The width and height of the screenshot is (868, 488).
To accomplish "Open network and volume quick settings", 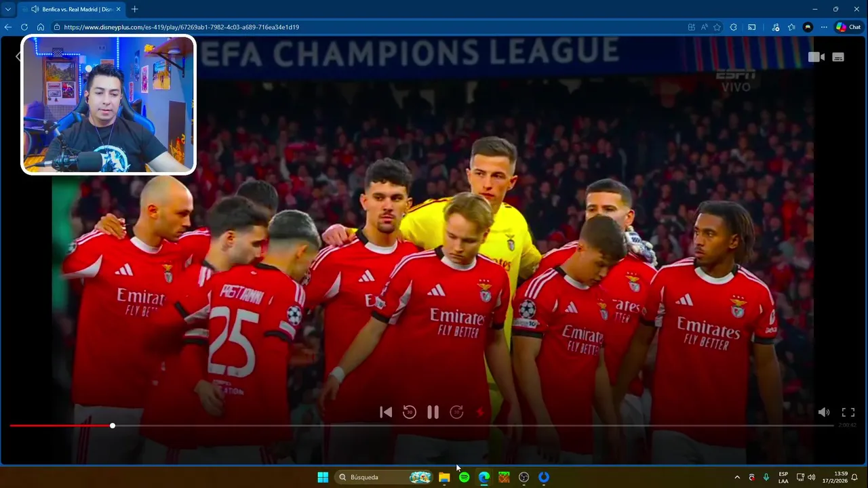I will (x=806, y=477).
